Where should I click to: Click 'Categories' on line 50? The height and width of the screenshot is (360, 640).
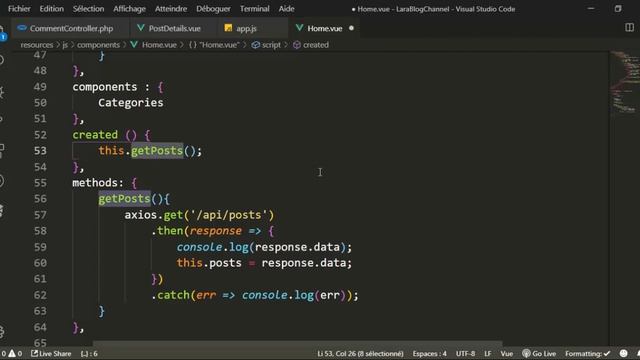click(131, 103)
